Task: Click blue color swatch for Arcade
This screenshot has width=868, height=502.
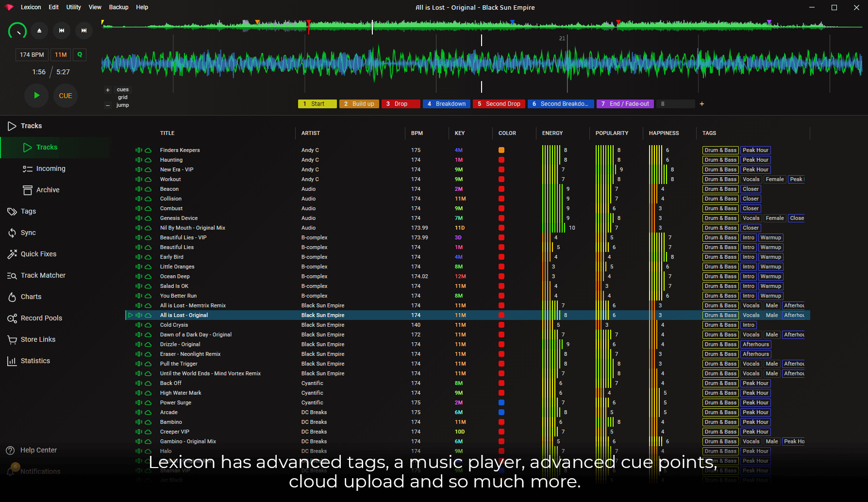Action: click(501, 412)
